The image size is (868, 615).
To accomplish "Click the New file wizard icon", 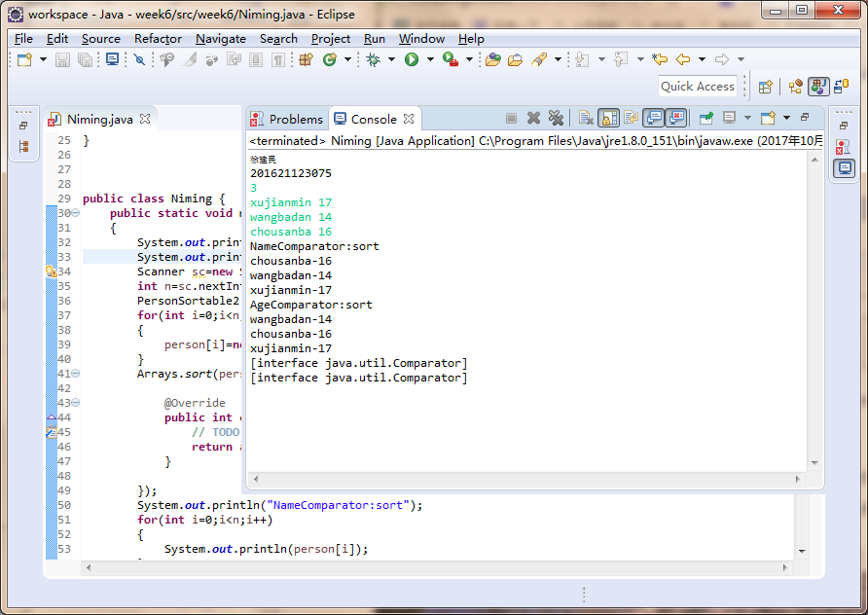I will [x=24, y=59].
